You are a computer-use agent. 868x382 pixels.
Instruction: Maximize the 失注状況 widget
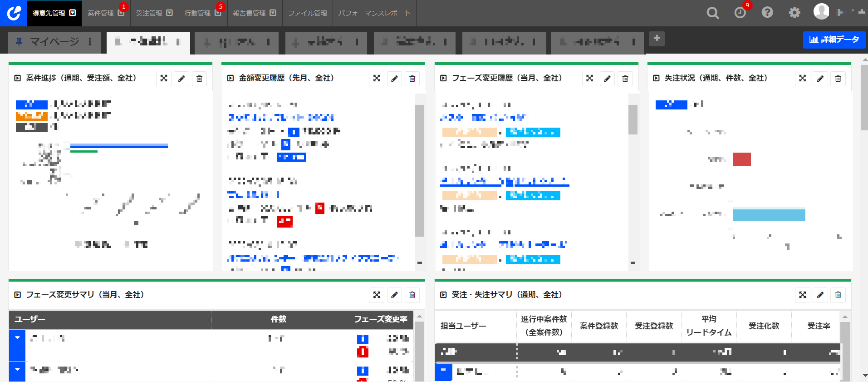803,79
